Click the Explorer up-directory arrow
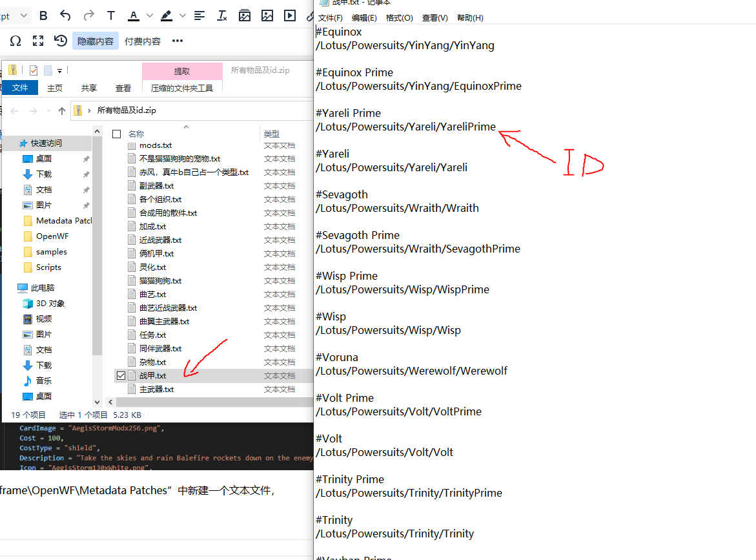This screenshot has width=756, height=560. 62,110
